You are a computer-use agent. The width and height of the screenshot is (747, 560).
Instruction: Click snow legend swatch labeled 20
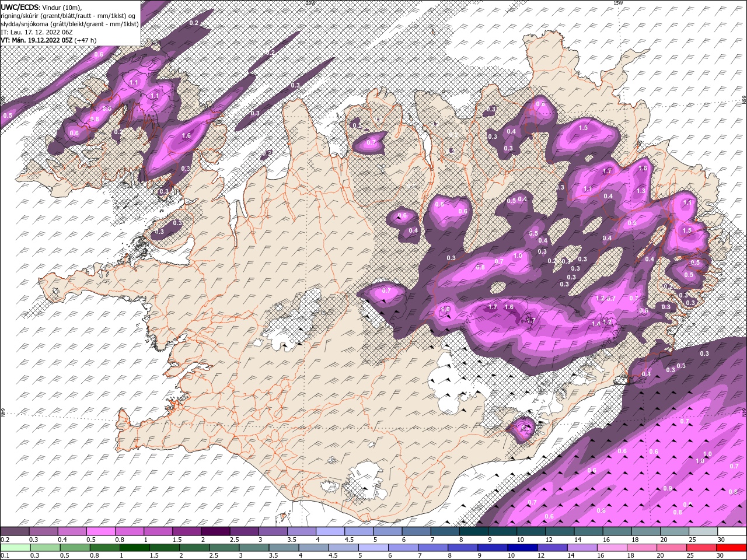(675, 531)
